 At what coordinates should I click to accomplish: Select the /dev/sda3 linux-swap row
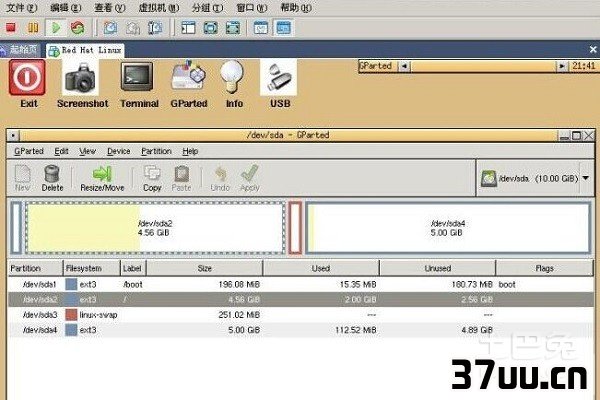pyautogui.click(x=301, y=315)
